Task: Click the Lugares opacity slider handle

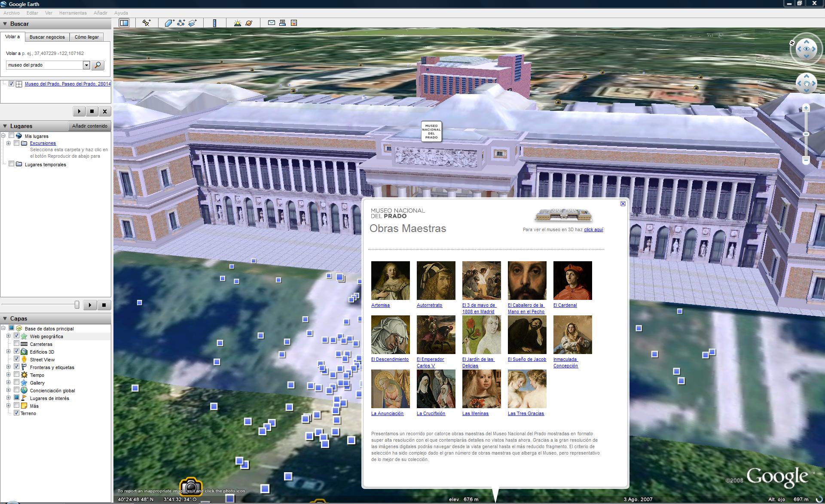Action: point(77,305)
